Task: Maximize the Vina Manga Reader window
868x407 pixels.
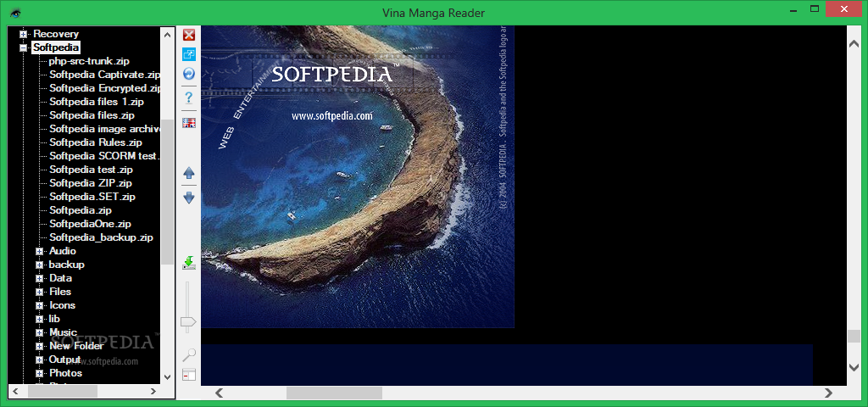Action: coord(815,8)
